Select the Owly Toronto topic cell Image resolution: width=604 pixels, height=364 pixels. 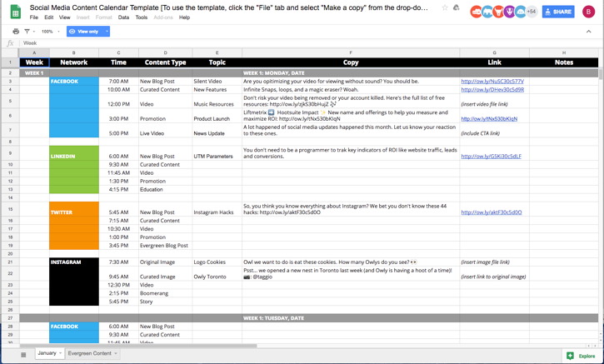pyautogui.click(x=217, y=273)
